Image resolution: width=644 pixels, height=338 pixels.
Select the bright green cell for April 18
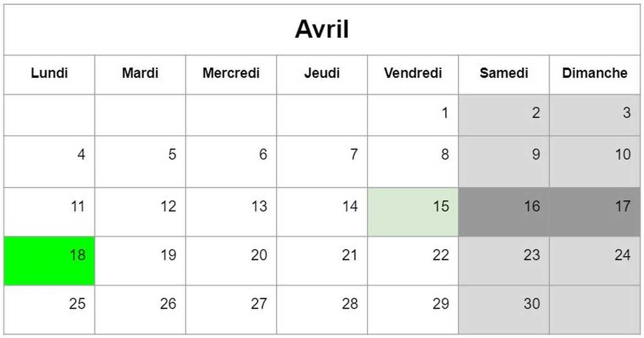[49, 261]
